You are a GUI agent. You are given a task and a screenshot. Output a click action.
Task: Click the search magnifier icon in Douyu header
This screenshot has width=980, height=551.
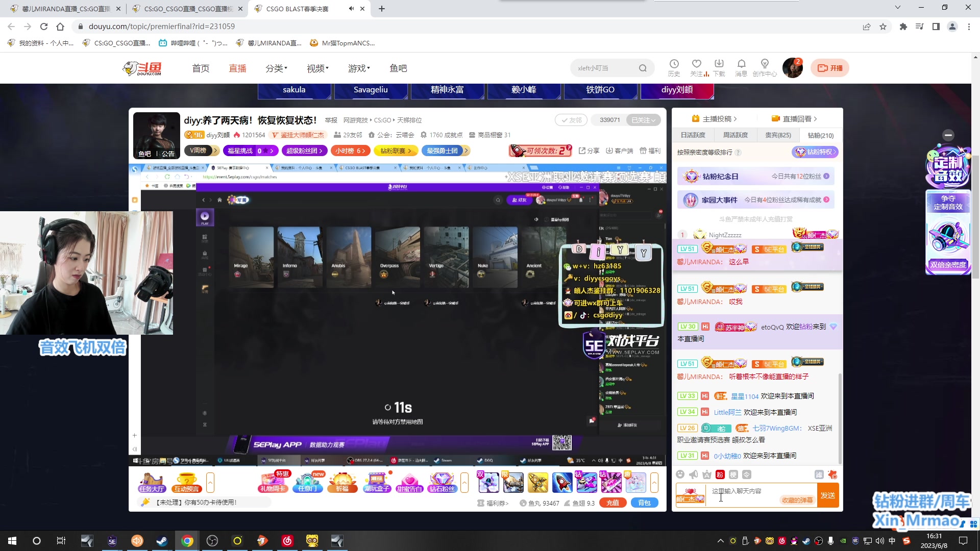(x=643, y=68)
